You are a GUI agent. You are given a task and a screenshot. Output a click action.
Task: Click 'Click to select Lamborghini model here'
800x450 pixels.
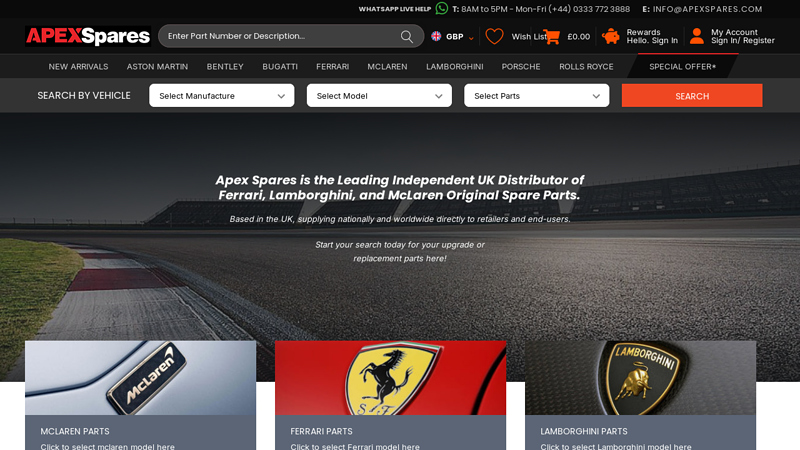pyautogui.click(x=616, y=446)
